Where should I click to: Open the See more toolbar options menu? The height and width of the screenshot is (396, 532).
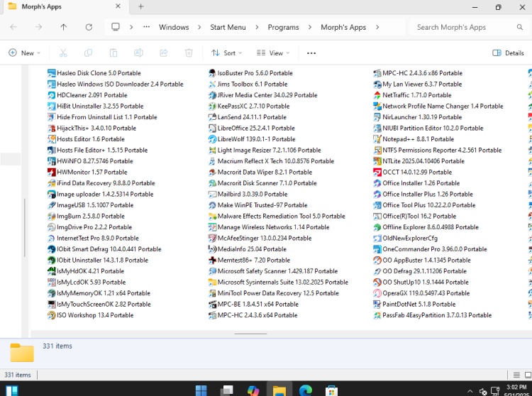311,53
